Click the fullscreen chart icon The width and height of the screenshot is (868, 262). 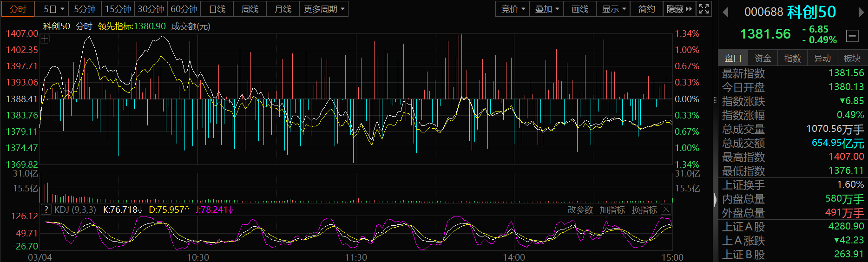pos(704,9)
